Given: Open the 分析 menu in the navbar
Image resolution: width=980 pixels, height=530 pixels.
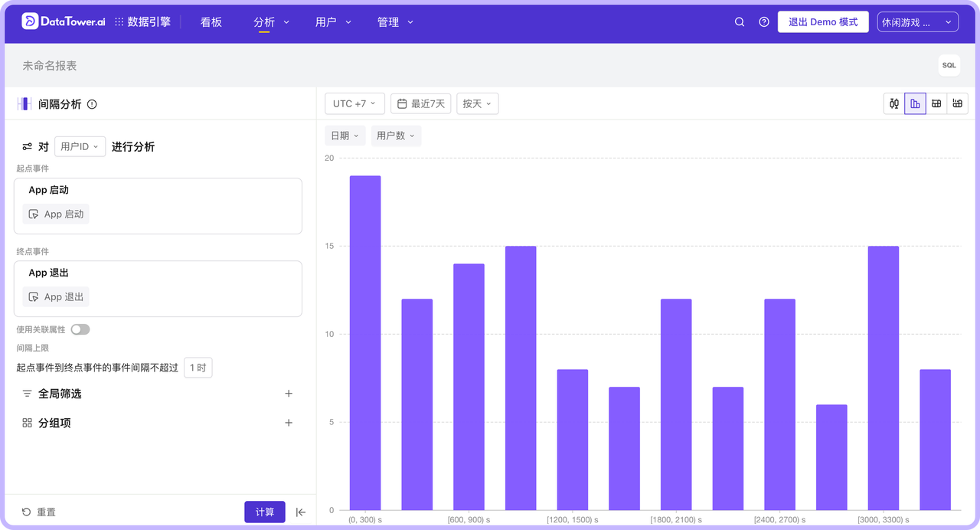Looking at the screenshot, I should pyautogui.click(x=269, y=22).
